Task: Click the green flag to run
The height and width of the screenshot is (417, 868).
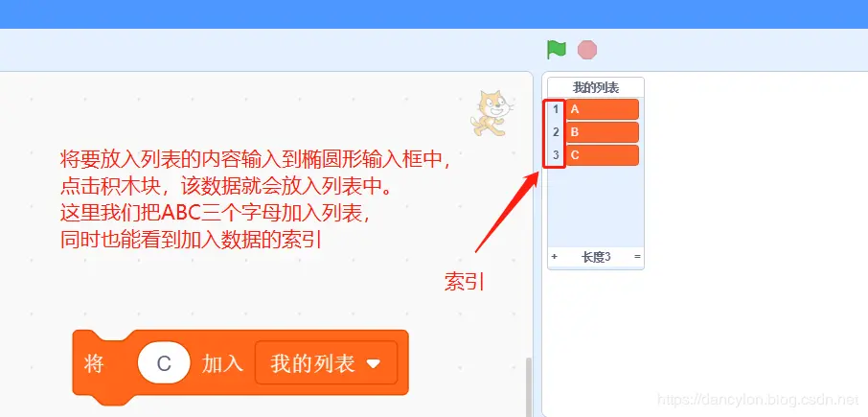Action: point(557,50)
